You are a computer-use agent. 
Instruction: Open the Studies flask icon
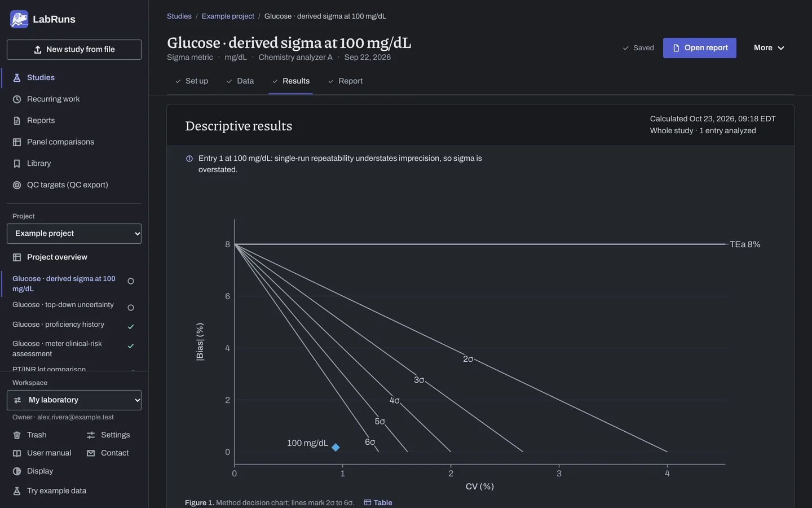click(17, 78)
